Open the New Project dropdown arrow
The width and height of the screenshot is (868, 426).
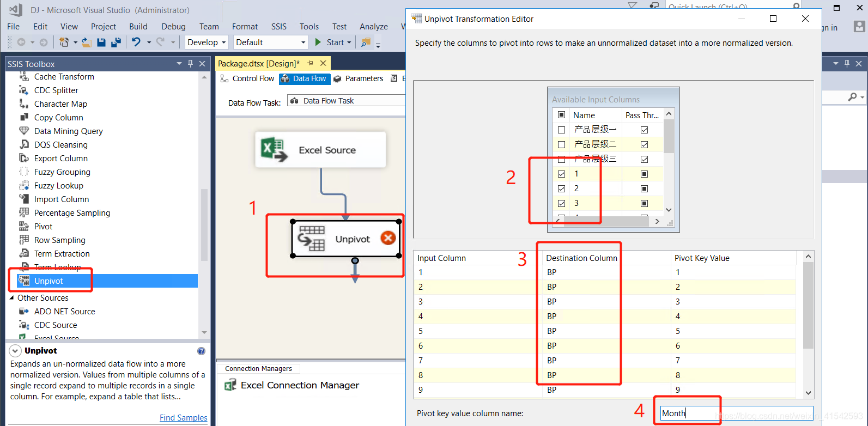click(75, 42)
